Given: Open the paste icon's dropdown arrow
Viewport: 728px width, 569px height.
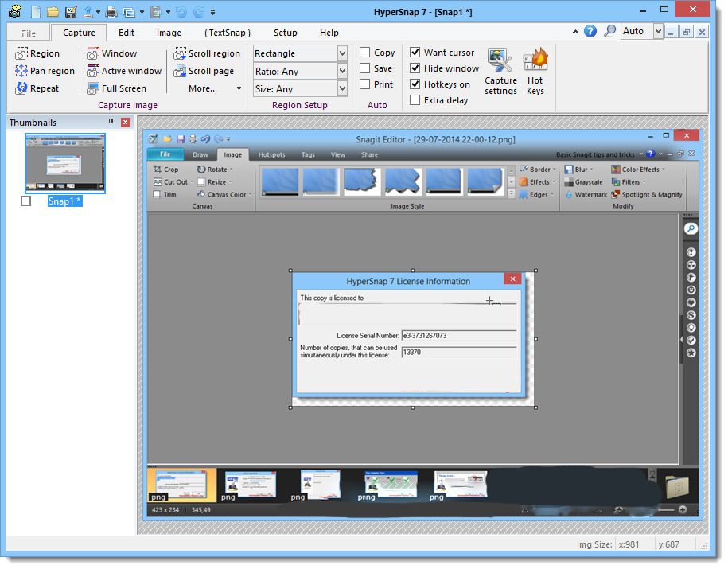Looking at the screenshot, I should pyautogui.click(x=168, y=13).
